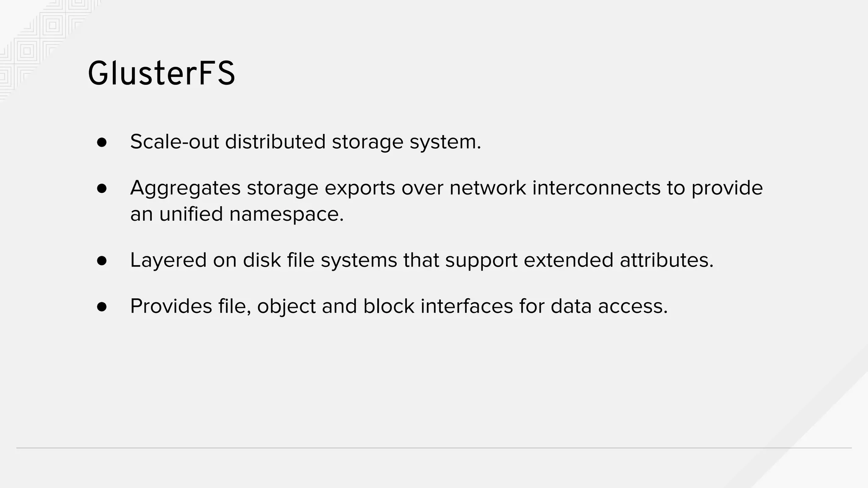Screen dimensions: 868x488
Task: Click the word "Provides" in fourth bullet
Action: pyautogui.click(x=171, y=306)
